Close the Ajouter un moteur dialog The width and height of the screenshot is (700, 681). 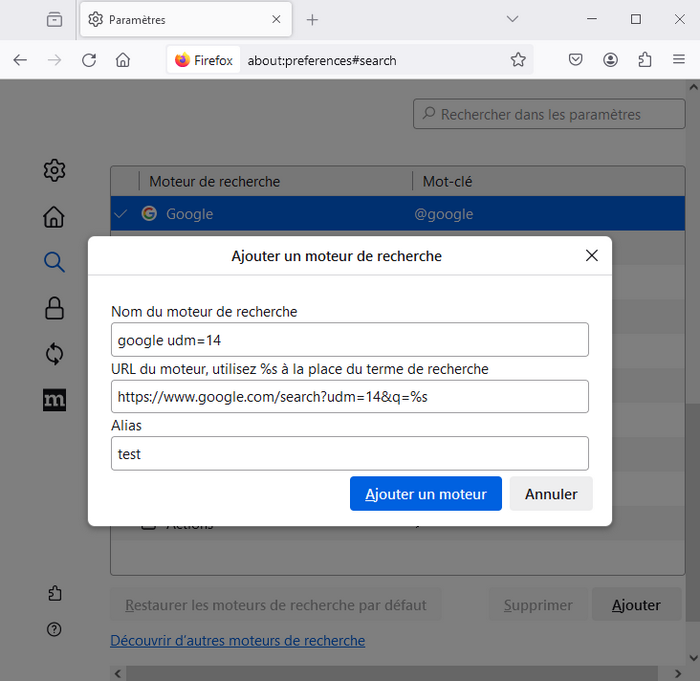(x=592, y=255)
